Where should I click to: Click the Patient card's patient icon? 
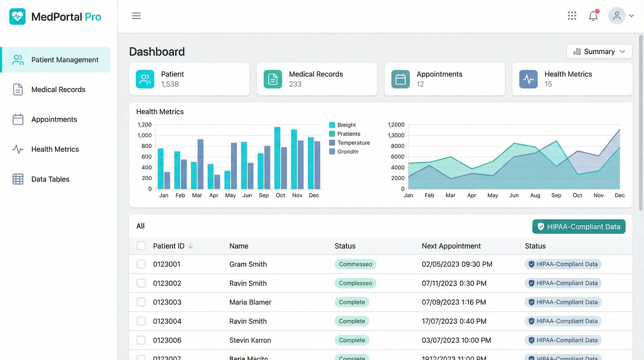pyautogui.click(x=145, y=79)
